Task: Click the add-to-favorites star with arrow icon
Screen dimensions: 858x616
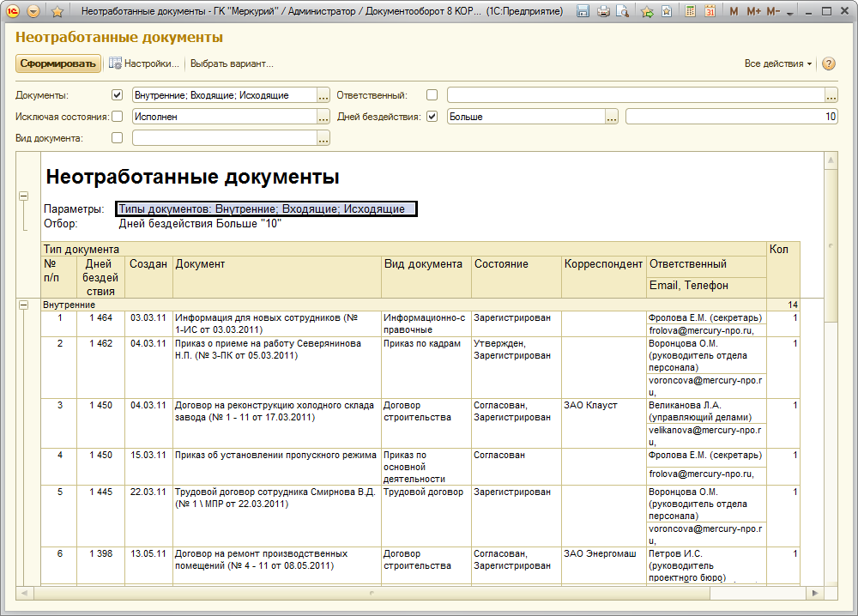Action: 647,11
